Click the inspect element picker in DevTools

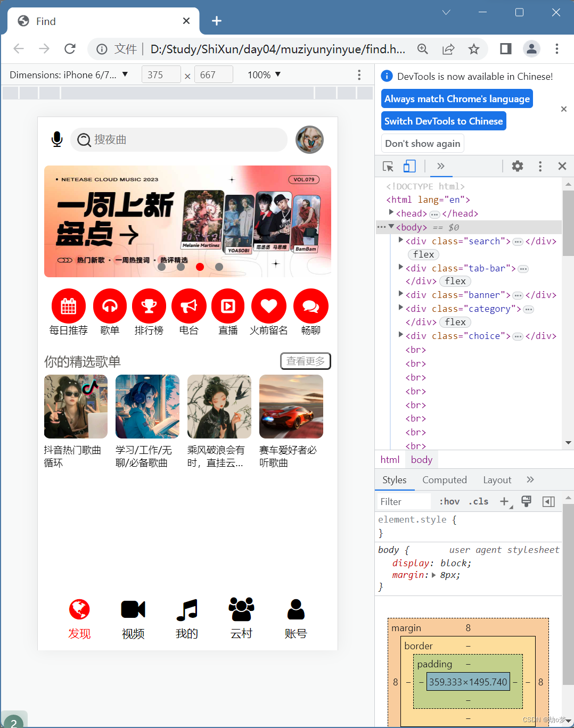[388, 166]
